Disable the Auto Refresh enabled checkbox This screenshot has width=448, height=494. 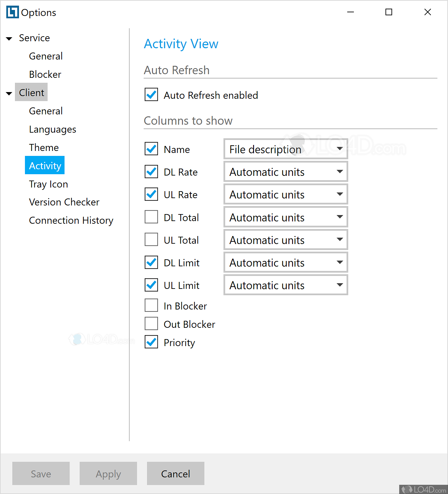(151, 95)
